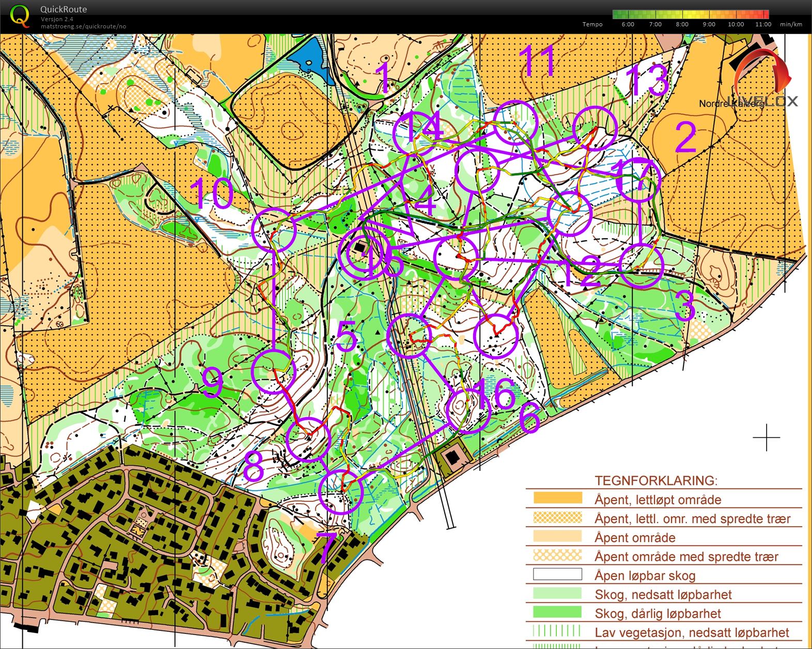Click the circle for control 9
Viewport: 812px width, 649px height.
[x=273, y=371]
